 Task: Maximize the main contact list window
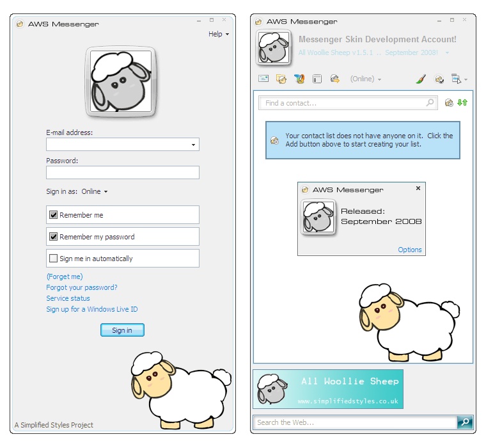(452, 20)
